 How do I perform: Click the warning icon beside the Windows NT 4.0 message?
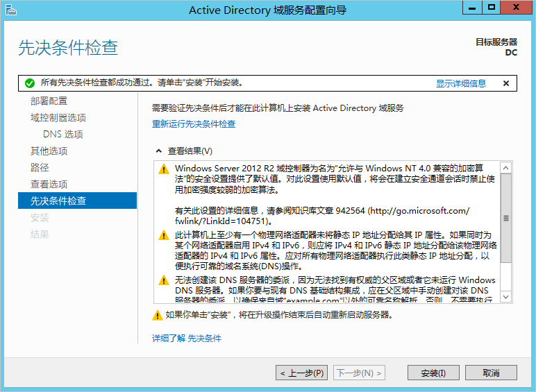[164, 169]
